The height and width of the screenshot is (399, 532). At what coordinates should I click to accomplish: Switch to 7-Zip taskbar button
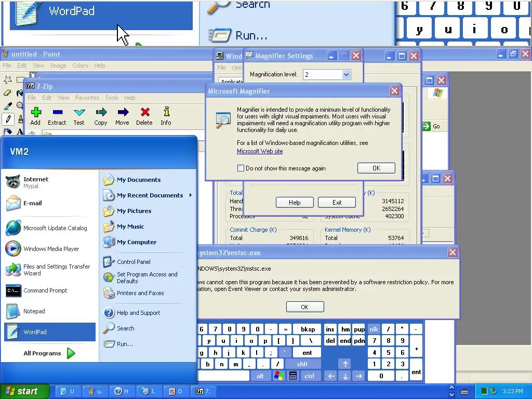[x=205, y=391]
